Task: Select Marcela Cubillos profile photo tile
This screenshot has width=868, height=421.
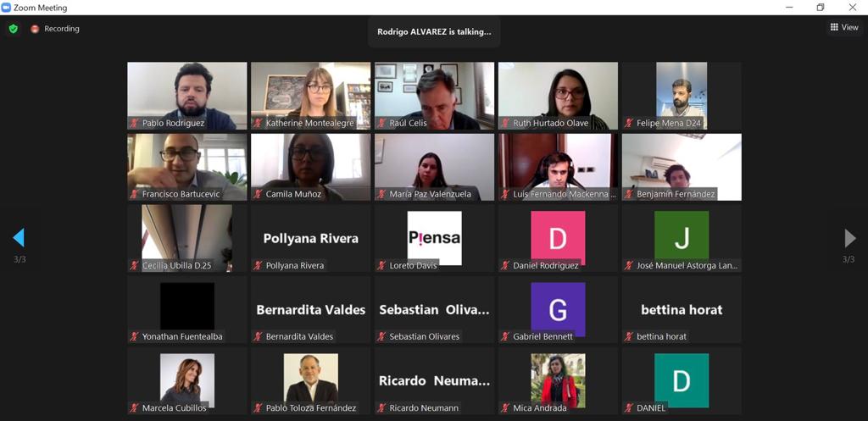Action: pyautogui.click(x=187, y=380)
